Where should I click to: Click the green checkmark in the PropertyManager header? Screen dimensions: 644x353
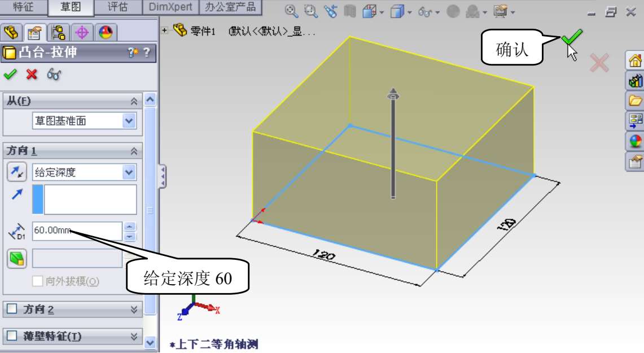click(x=10, y=74)
